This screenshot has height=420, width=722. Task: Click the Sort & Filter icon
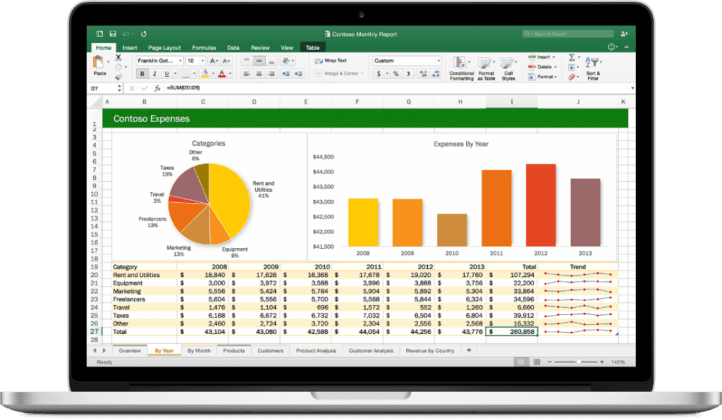point(592,67)
